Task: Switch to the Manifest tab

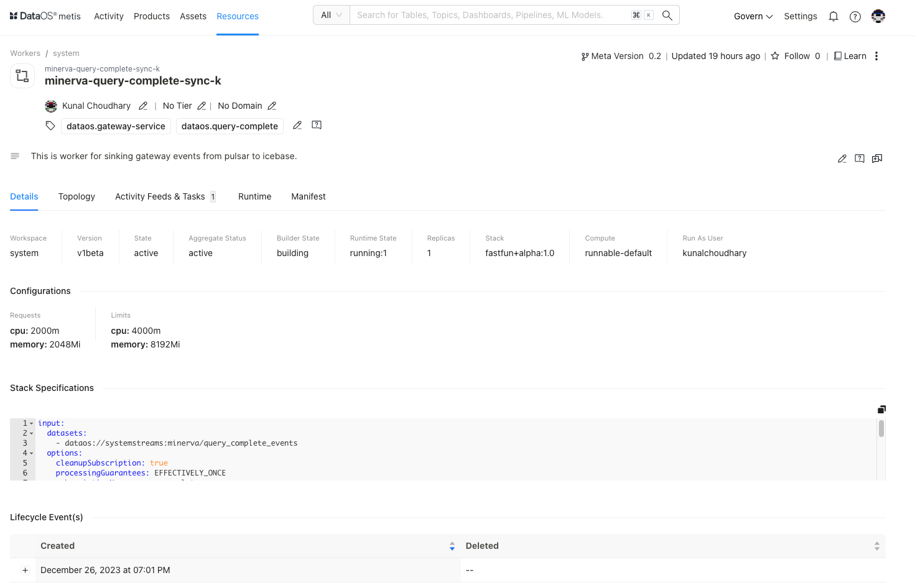Action: (309, 196)
